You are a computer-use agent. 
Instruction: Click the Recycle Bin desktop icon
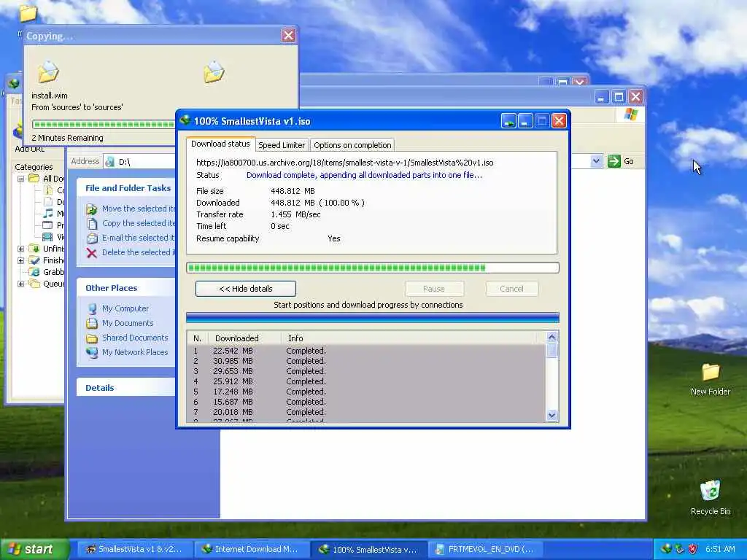coord(711,497)
